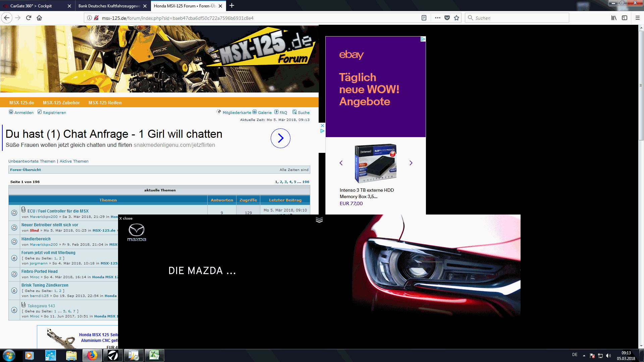Jump to forum page 196
The width and height of the screenshot is (644, 362).
point(306,182)
